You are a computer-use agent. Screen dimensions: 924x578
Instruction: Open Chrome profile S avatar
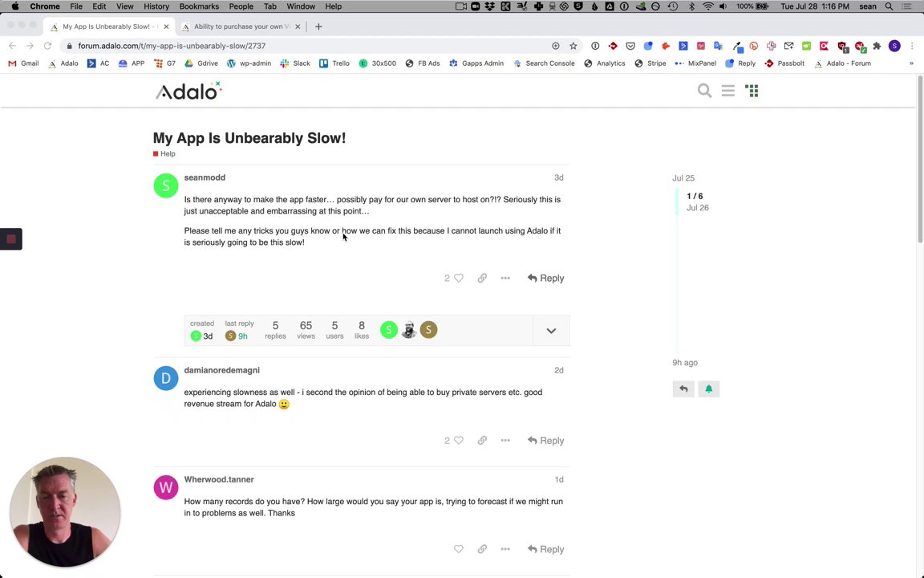click(894, 46)
